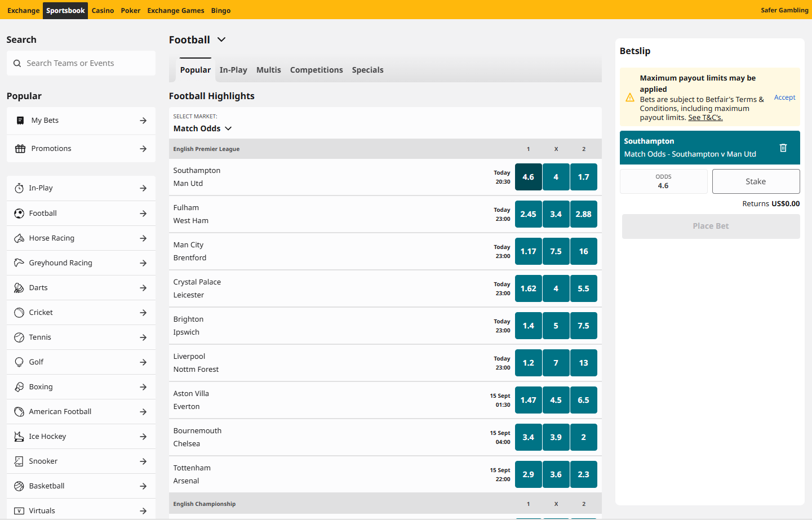This screenshot has width=812, height=520.
Task: Switch to the In-Play tab
Action: coord(233,70)
